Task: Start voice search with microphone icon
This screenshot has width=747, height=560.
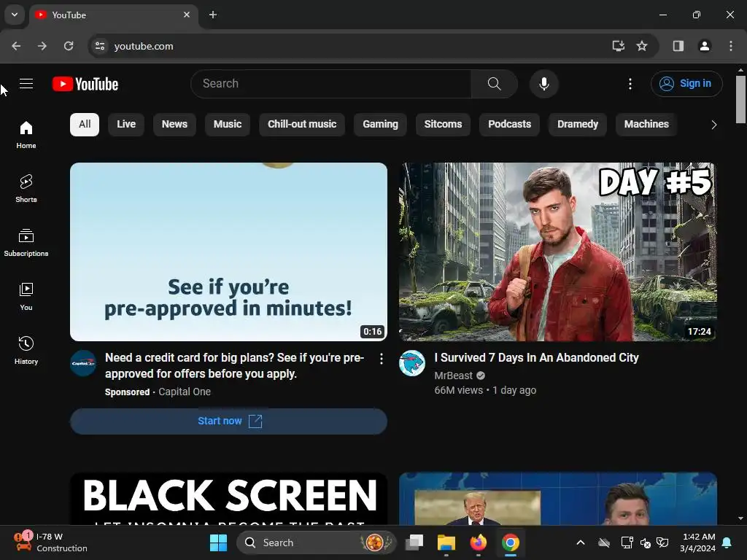Action: (543, 84)
